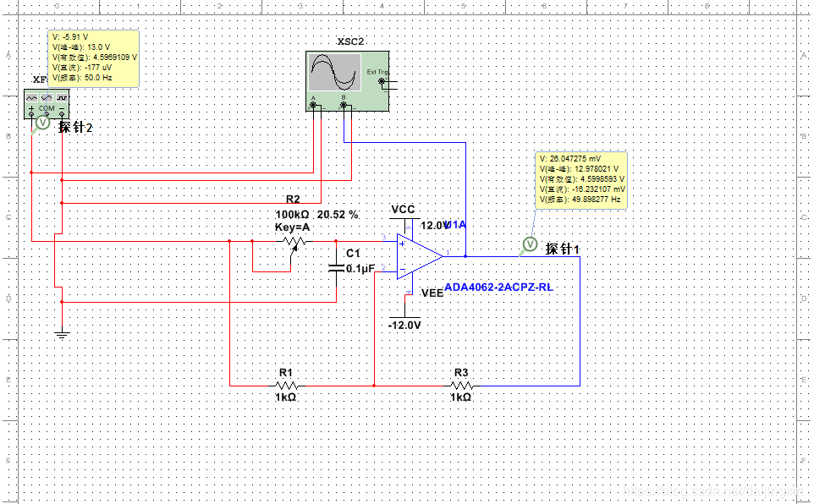Screen dimensions: 814x504
Task: Click the probe 1 measurement readout box
Action: click(581, 180)
